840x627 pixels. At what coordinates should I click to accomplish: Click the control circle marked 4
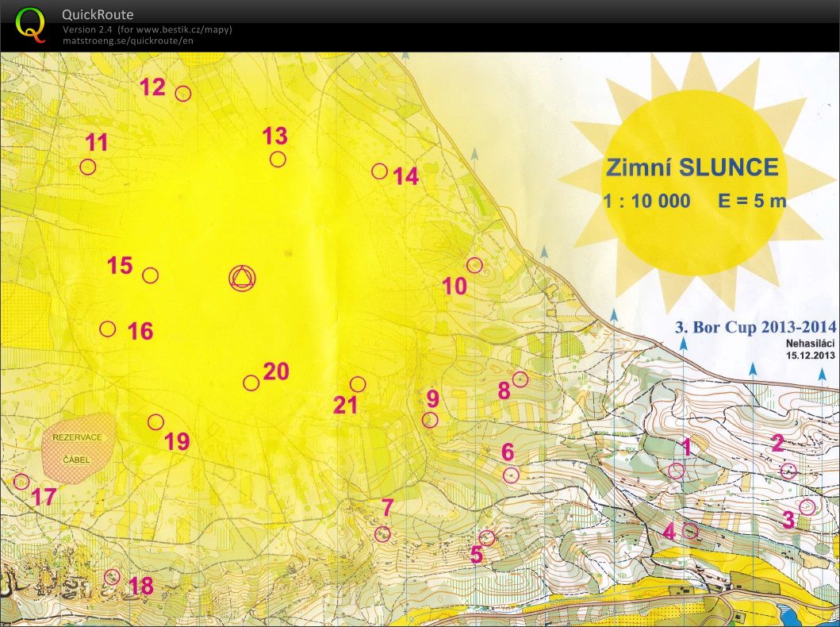690,531
